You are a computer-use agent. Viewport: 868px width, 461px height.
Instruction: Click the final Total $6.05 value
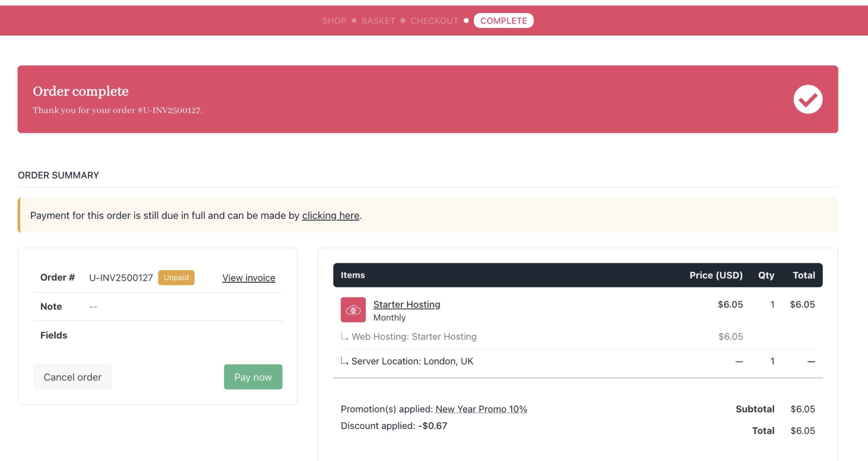click(x=803, y=430)
